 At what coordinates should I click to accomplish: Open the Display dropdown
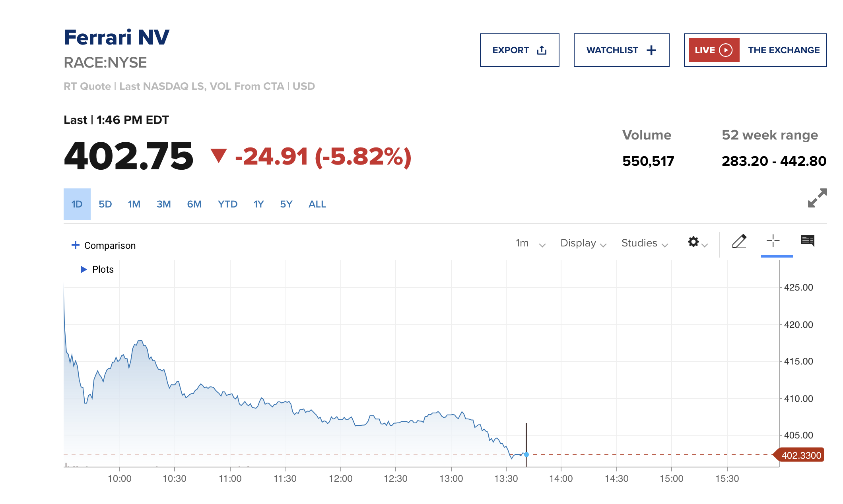(x=583, y=243)
